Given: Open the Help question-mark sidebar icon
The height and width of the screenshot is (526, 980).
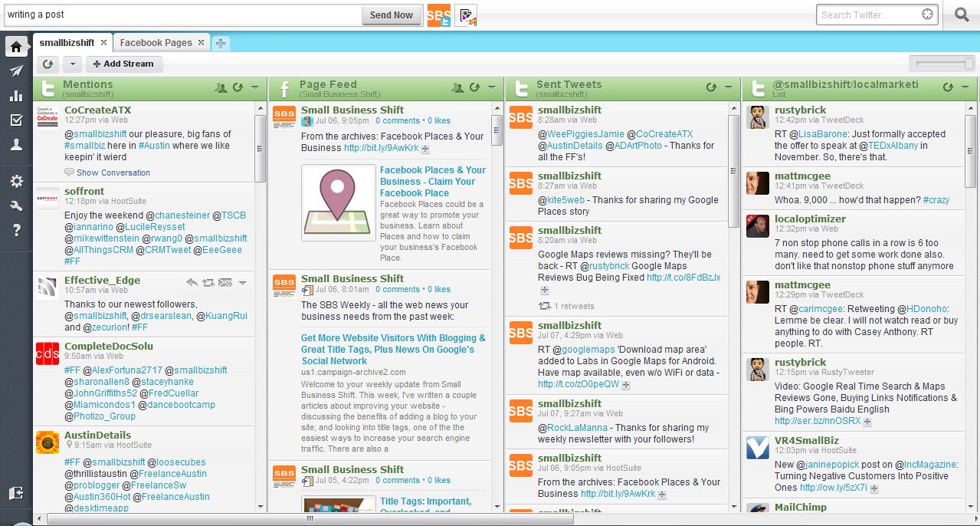Looking at the screenshot, I should [x=16, y=230].
